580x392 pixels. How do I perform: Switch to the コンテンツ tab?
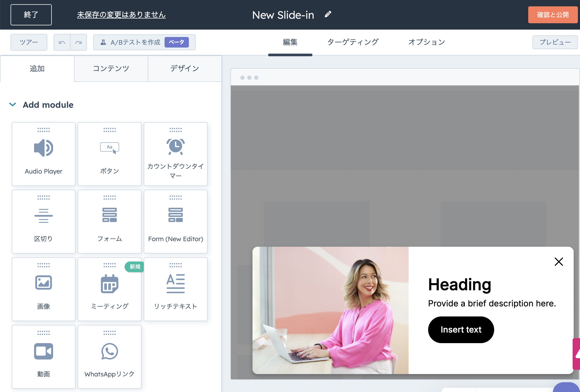111,69
